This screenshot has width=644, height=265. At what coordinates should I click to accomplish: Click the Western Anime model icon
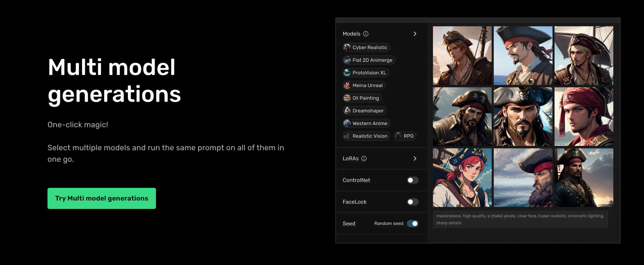(x=347, y=123)
